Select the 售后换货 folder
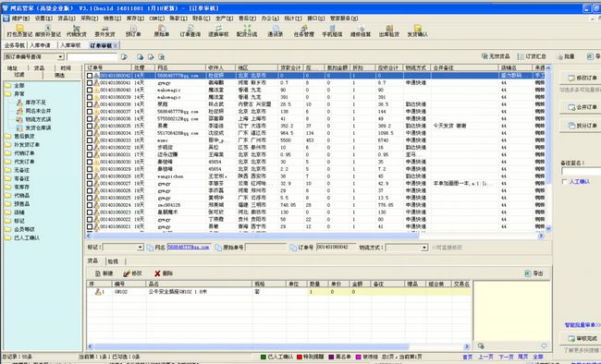Image resolution: width=601 pixels, height=364 pixels. [20, 136]
